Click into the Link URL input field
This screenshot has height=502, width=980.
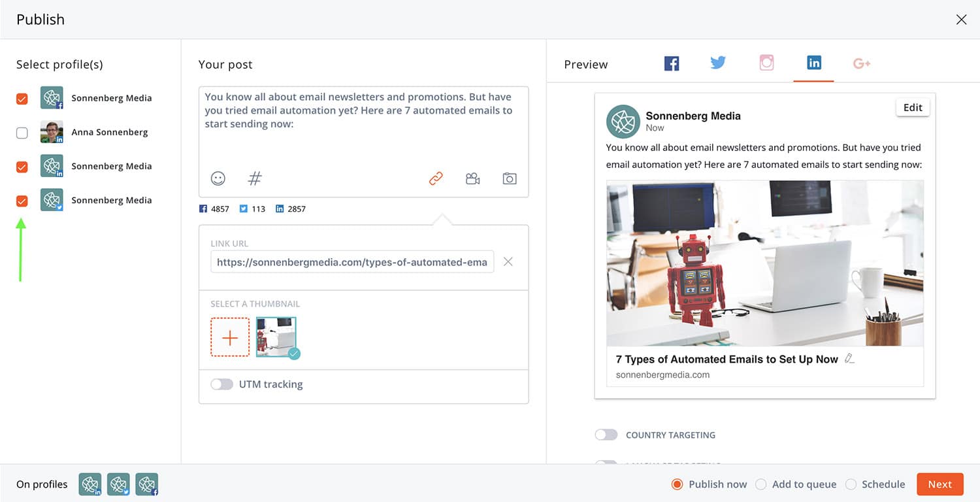(x=352, y=262)
